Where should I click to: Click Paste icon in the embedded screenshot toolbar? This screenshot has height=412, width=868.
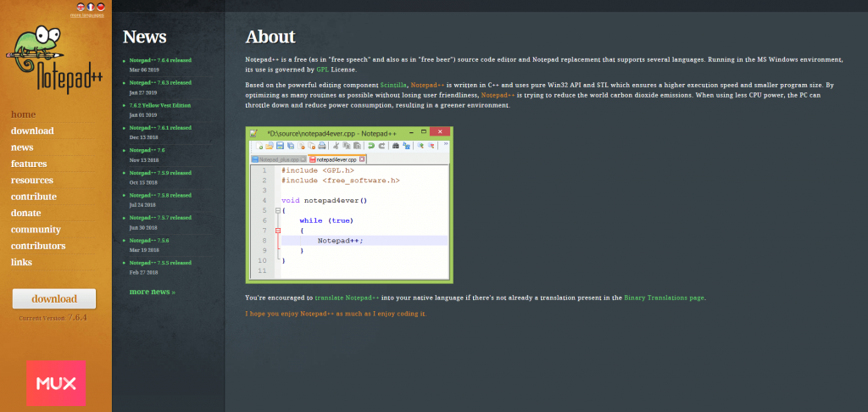coord(357,146)
